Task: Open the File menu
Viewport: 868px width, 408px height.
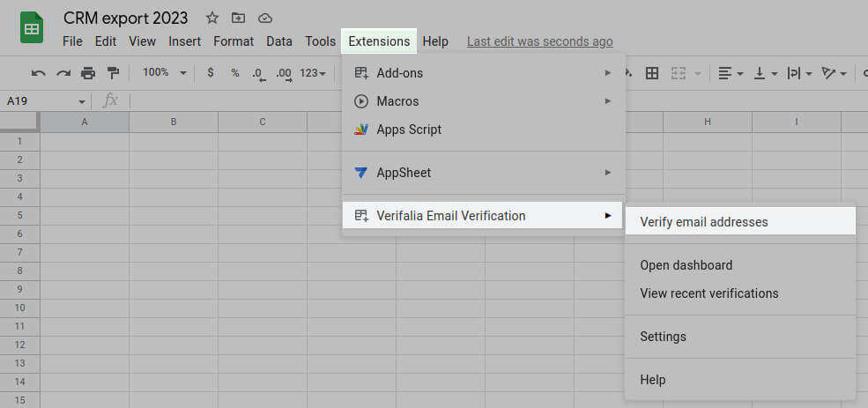Action: (x=72, y=41)
